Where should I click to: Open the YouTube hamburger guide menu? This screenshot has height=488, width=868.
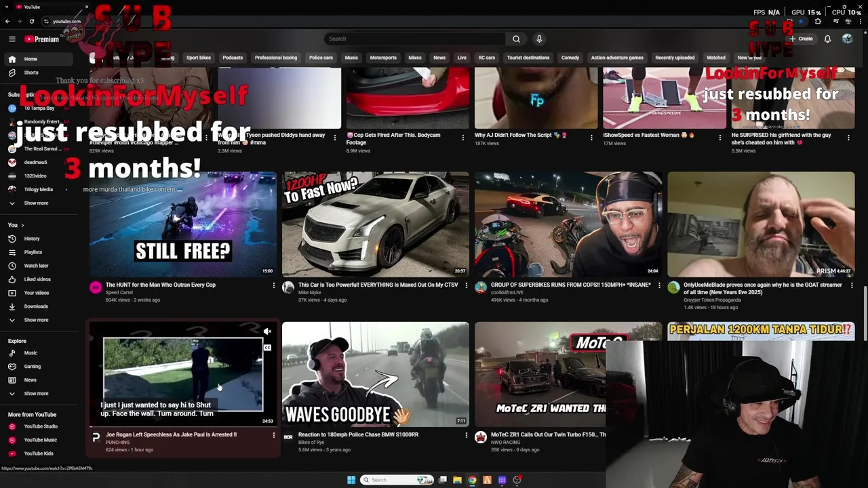tap(12, 39)
